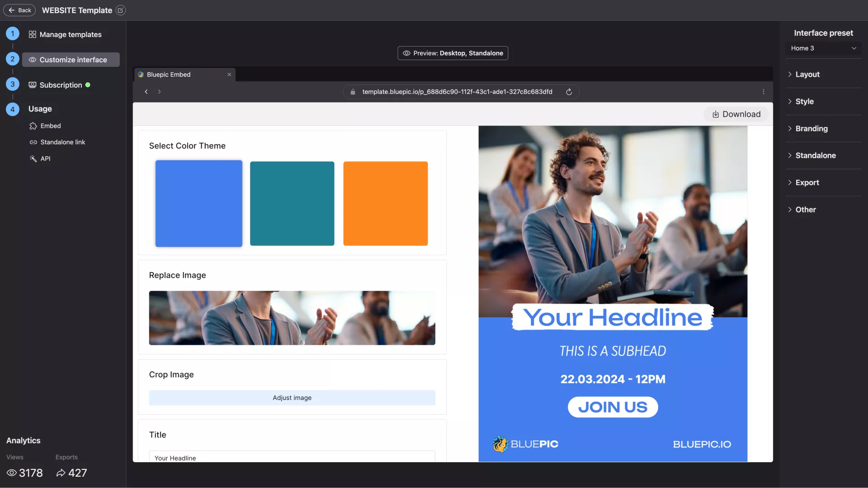Viewport: 868px width, 488px height.
Task: Expand the Branding section
Action: click(x=811, y=129)
